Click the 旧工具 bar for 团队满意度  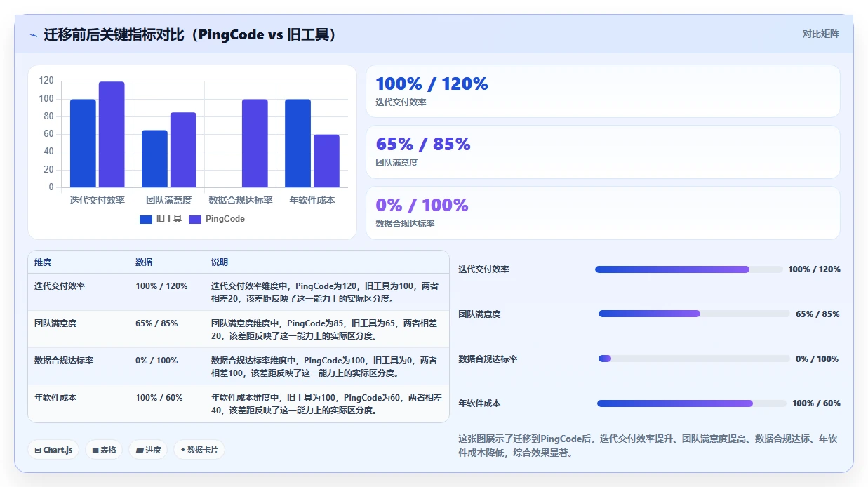tap(154, 159)
